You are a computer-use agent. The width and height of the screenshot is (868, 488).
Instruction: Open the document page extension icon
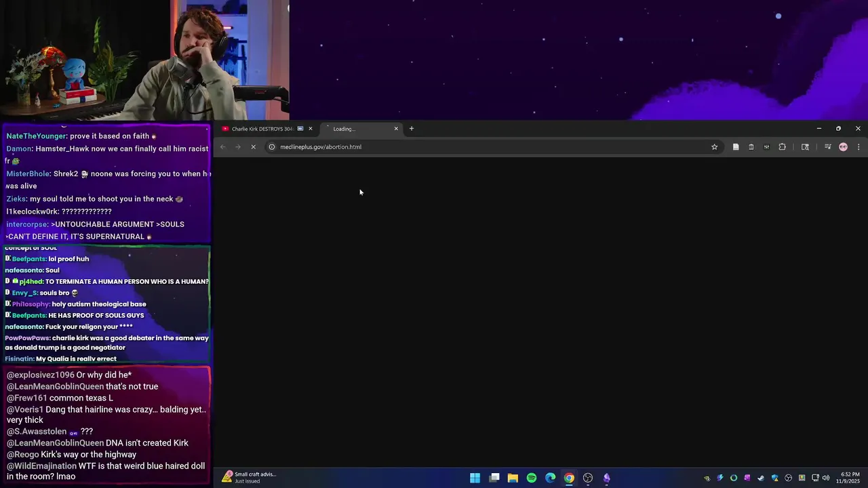pos(736,147)
